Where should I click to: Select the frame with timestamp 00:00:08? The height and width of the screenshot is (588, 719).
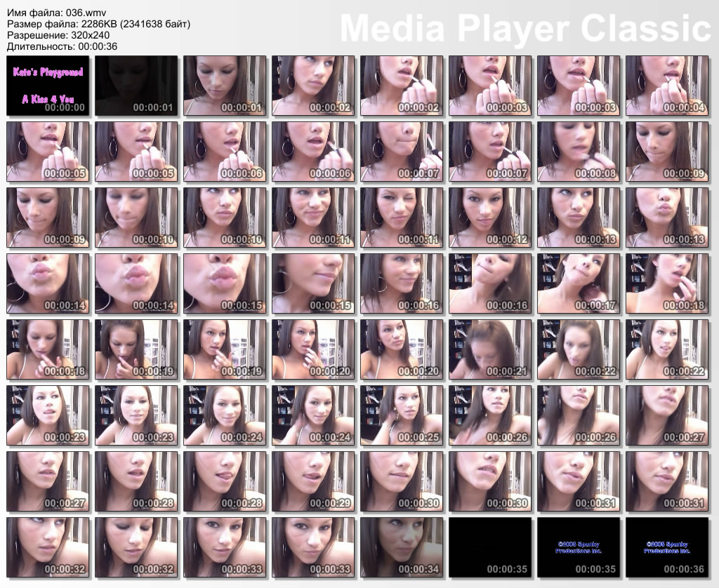pyautogui.click(x=579, y=152)
